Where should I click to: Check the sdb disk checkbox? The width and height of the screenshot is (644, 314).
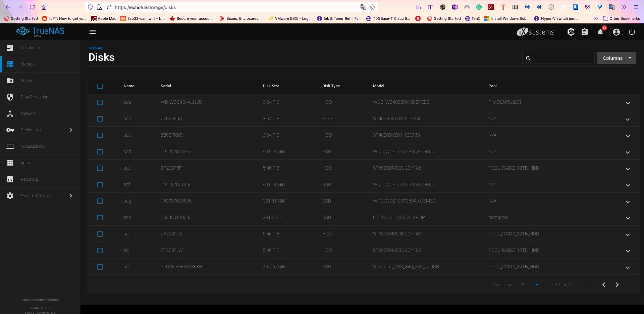(x=100, y=119)
